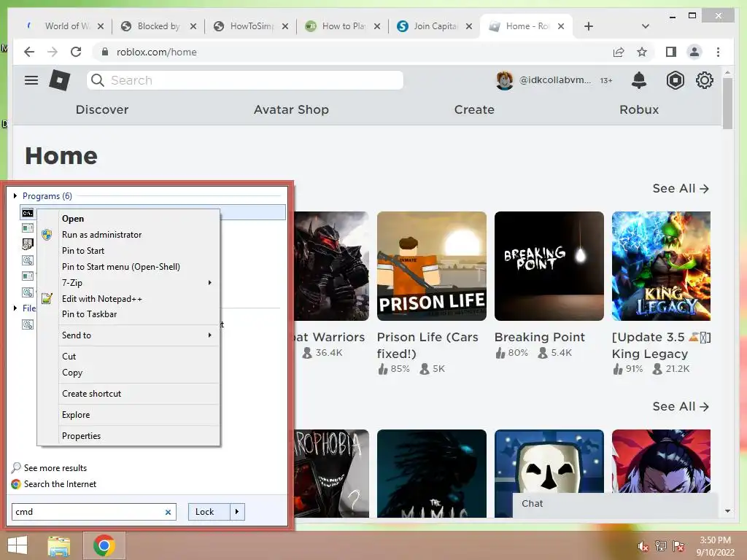Open File Explorer on taskbar
Viewport: 747px width, 560px height.
click(59, 545)
